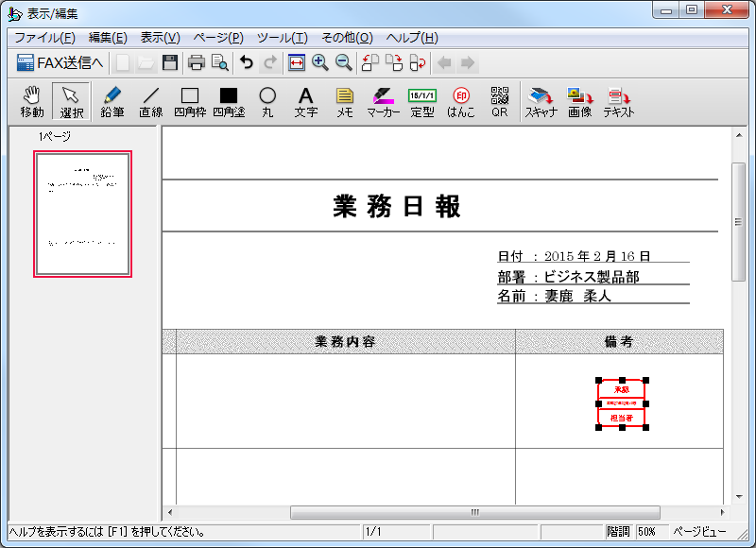
Task: Click the ページビュー status bar entry
Action: (699, 532)
